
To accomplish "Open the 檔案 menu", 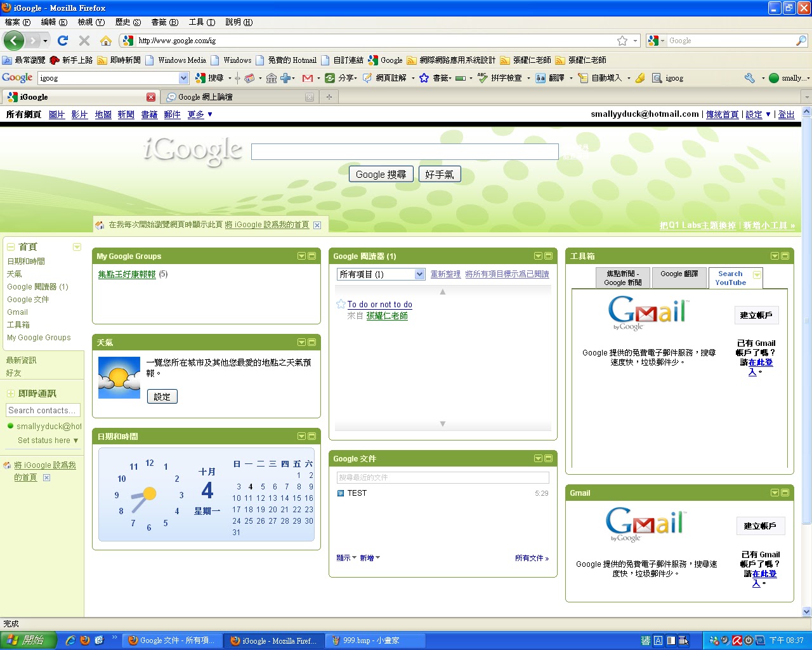I will pos(17,22).
